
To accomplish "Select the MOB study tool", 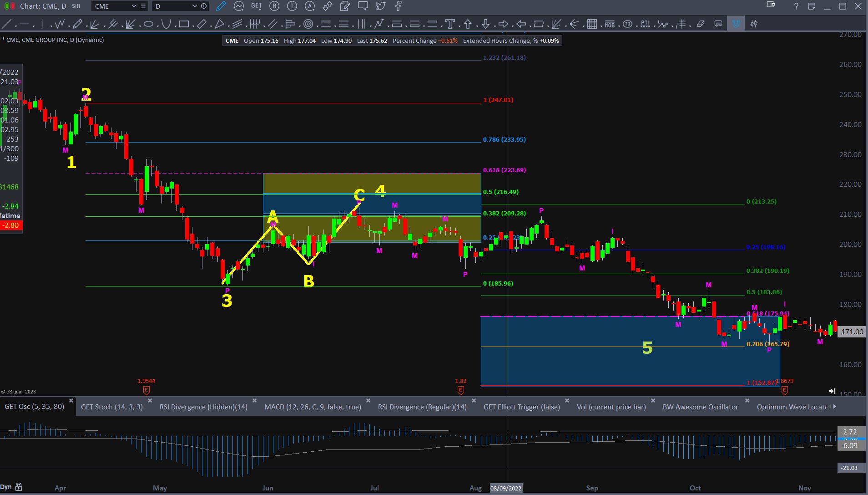I will tap(610, 24).
